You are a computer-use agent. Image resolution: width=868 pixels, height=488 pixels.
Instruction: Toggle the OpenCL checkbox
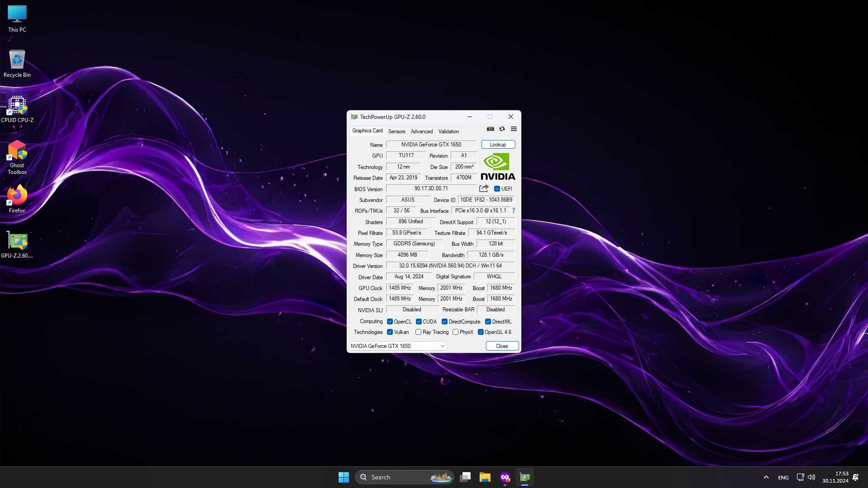pos(390,322)
